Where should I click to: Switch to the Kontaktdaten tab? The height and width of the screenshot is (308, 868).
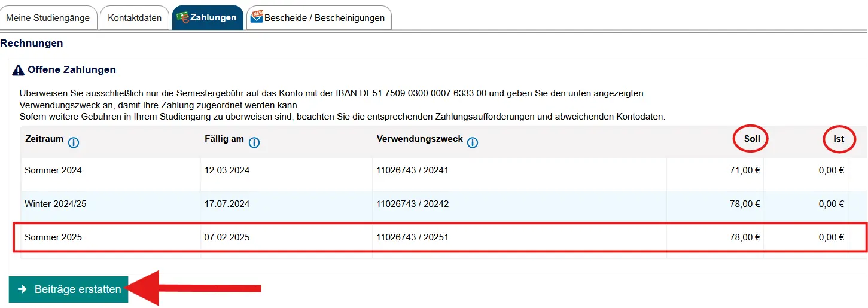[x=135, y=18]
